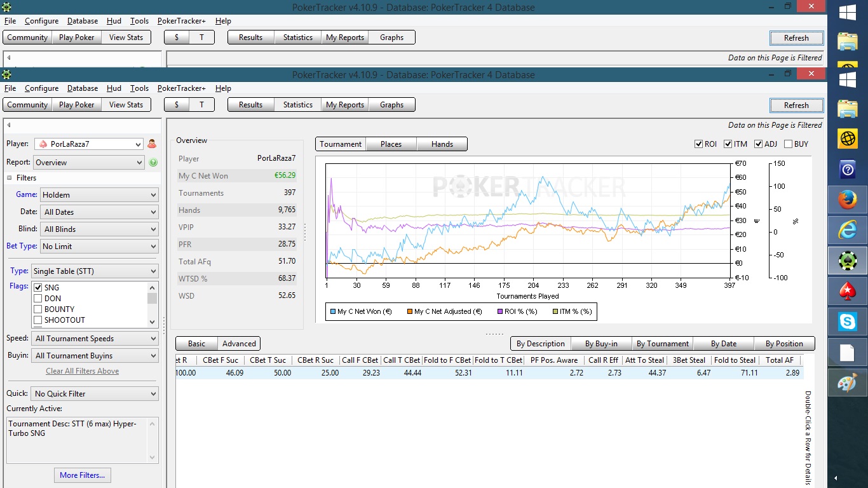Select the Advanced stats tab

point(239,344)
